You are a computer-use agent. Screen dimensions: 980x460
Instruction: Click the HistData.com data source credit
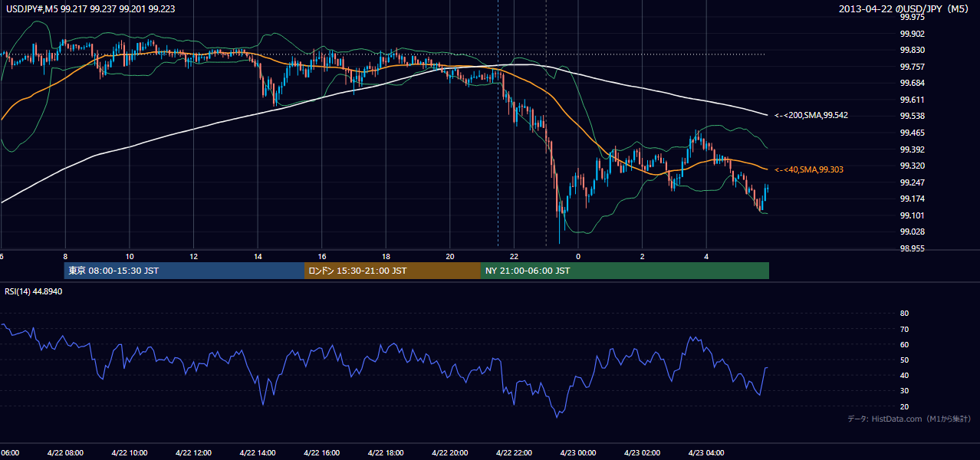point(909,419)
